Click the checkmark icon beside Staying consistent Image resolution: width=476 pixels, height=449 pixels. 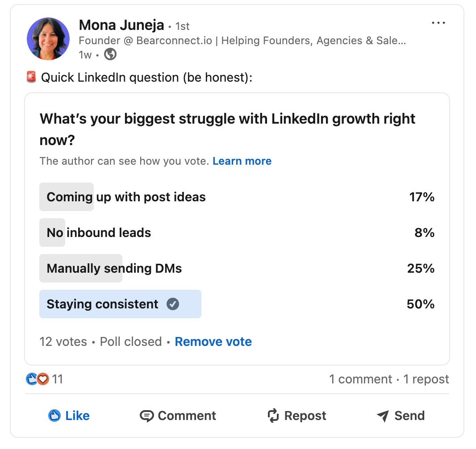click(x=173, y=304)
